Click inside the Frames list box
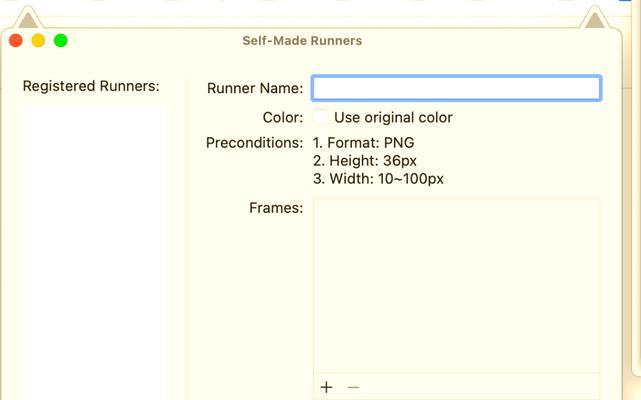This screenshot has height=400, width=641. pos(456,285)
